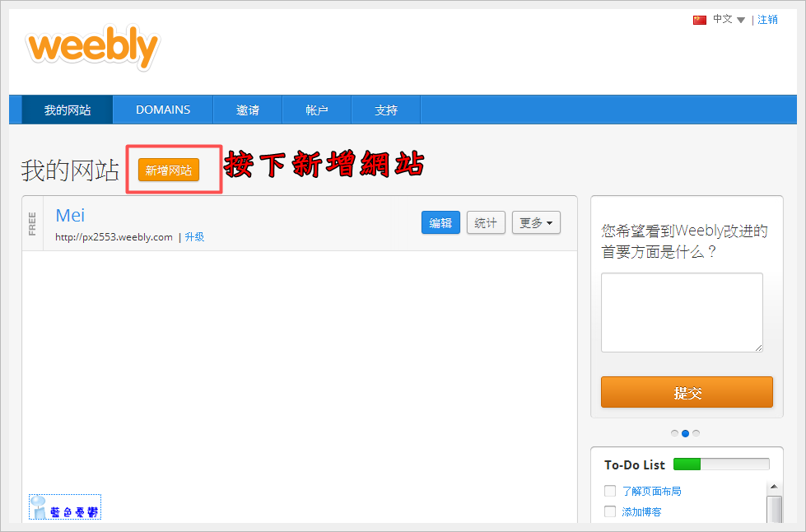Select the 我的网站 tab
This screenshot has width=806, height=532.
68,110
